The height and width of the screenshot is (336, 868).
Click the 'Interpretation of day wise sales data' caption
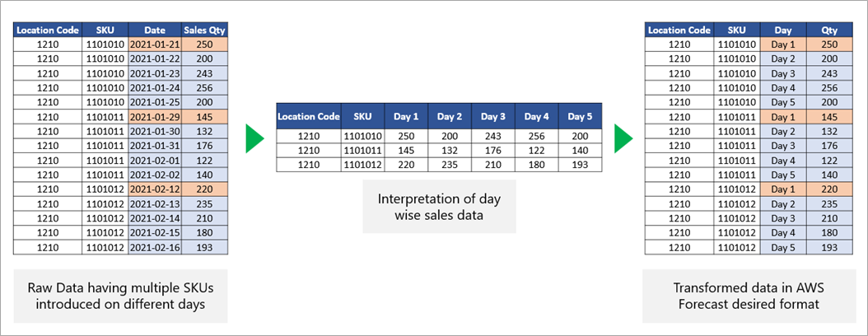[x=439, y=206]
